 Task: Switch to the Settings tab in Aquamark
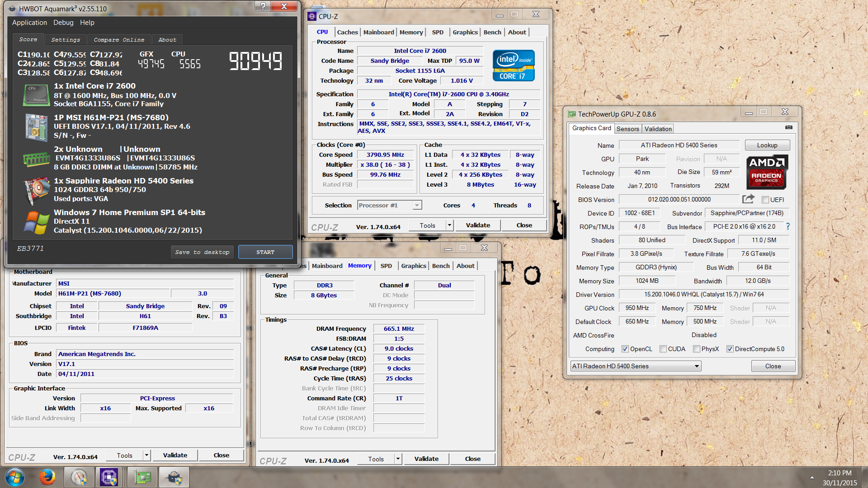pyautogui.click(x=66, y=40)
